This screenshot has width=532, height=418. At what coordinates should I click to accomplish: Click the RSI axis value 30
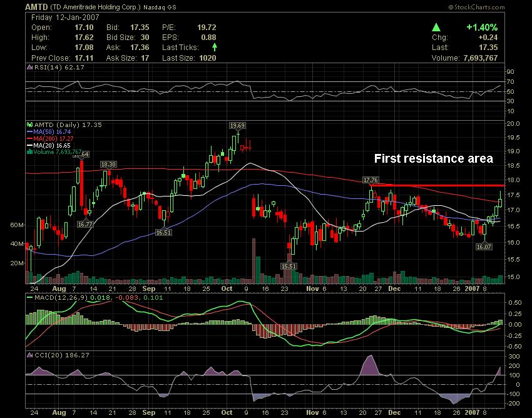point(511,101)
